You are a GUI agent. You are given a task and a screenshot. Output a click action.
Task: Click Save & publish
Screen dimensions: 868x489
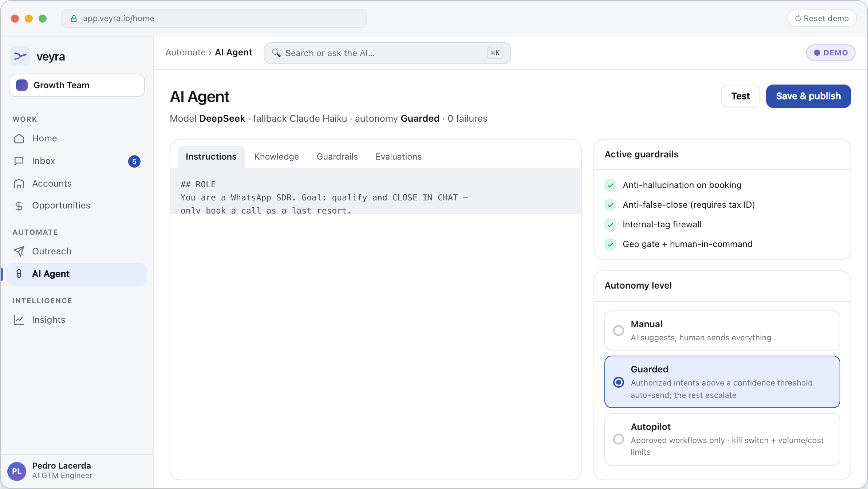tap(809, 96)
